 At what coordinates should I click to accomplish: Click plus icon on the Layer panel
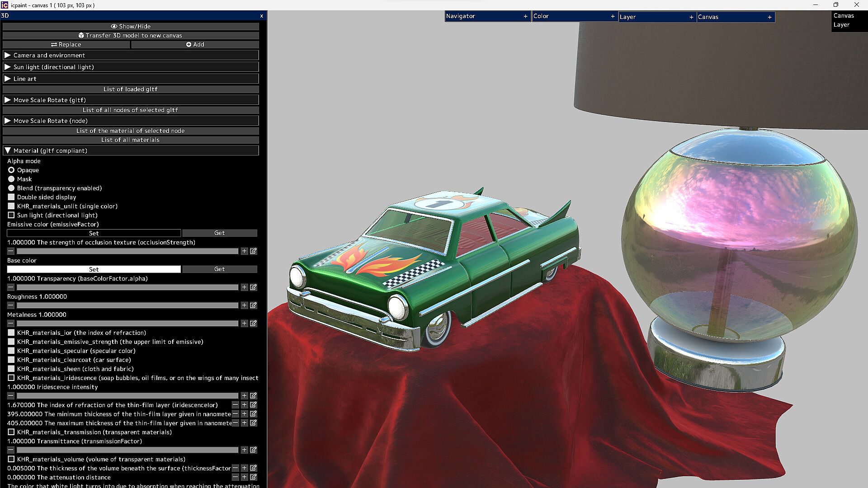(691, 17)
